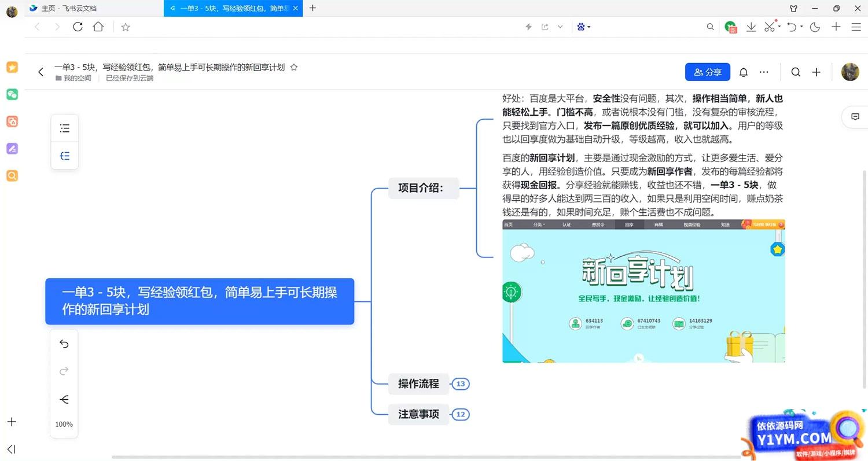Click the horizontal scrollbar at bottom
Screen dimensions: 868x461
(x=426, y=457)
